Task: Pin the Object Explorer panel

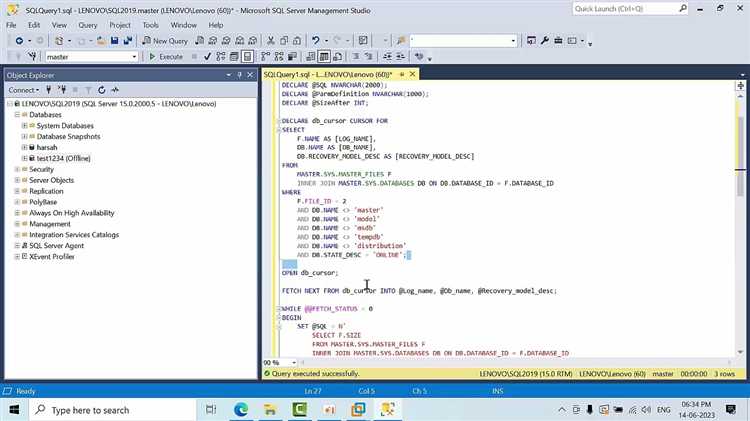Action: point(241,75)
